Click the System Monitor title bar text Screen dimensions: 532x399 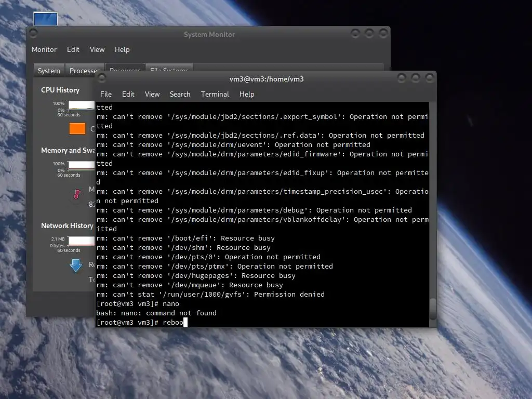[x=209, y=34]
